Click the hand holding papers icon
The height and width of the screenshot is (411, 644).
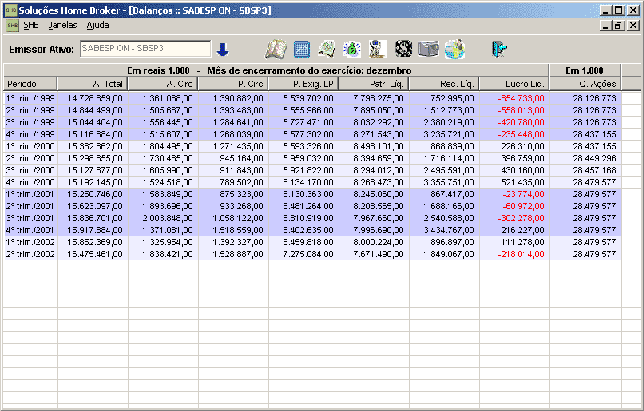[x=327, y=49]
